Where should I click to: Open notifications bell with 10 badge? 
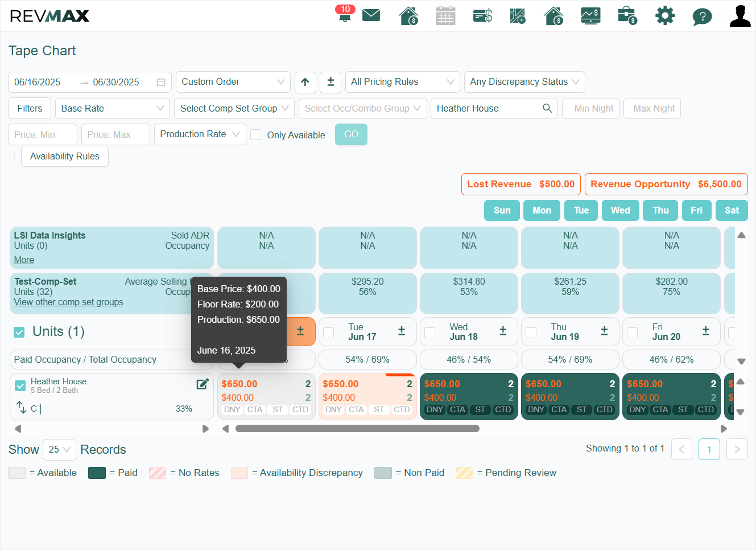coord(345,14)
